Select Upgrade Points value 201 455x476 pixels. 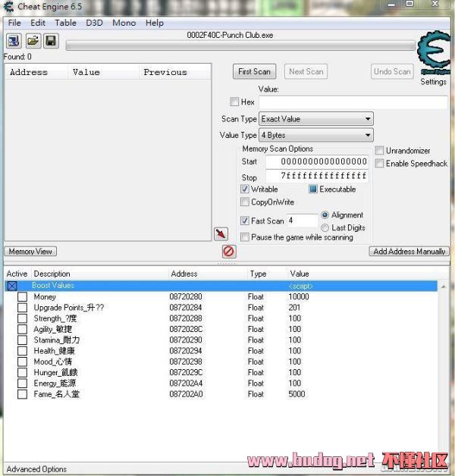coord(294,308)
